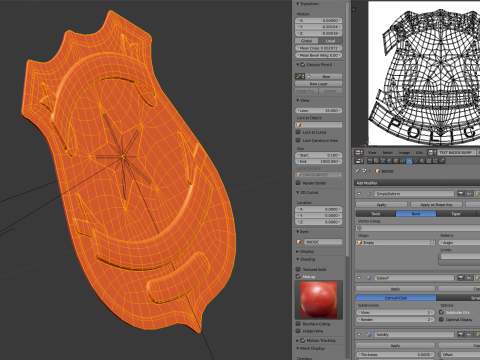Click the image browse icon beside TEXT BADGE BUMP

click(x=431, y=152)
